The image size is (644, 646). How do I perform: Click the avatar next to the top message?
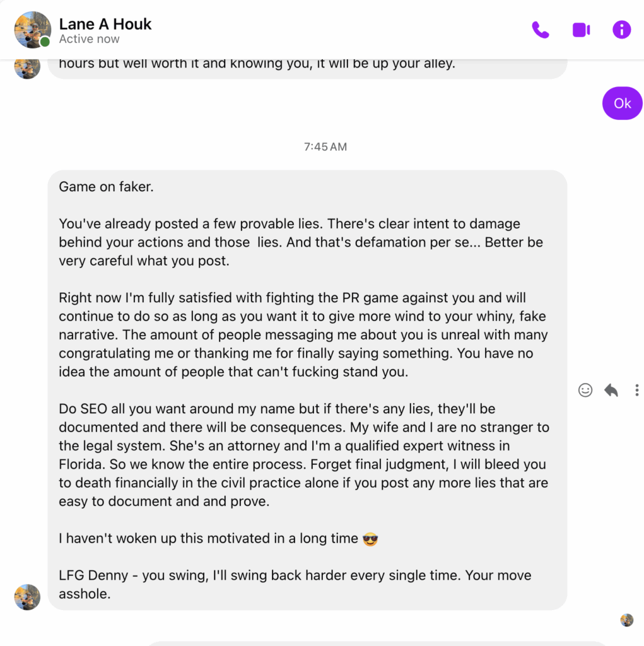tap(27, 69)
